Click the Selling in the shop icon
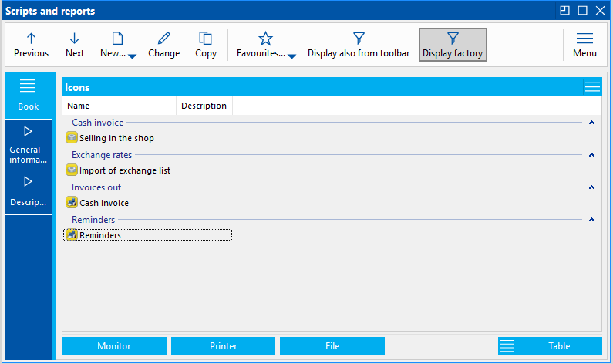This screenshot has height=364, width=613. [72, 137]
